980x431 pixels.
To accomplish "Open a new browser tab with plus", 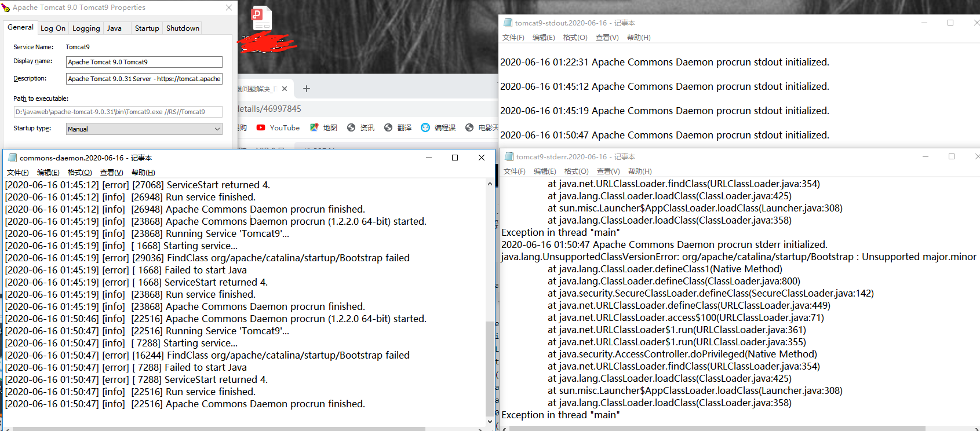I will click(x=307, y=89).
